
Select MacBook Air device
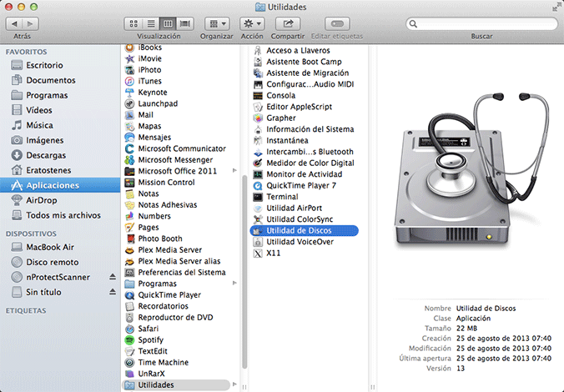tap(60, 247)
